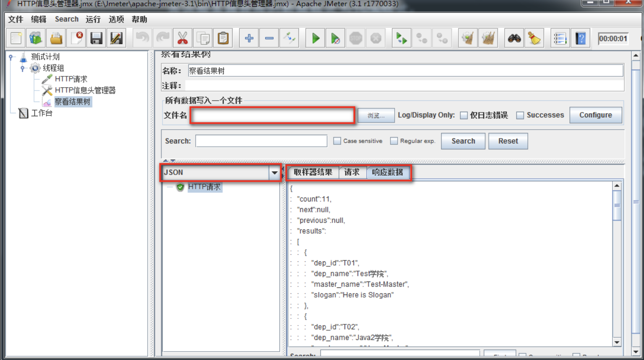Switch to the 响应数据 tab
Viewport: 644px width, 360px height.
pyautogui.click(x=387, y=172)
